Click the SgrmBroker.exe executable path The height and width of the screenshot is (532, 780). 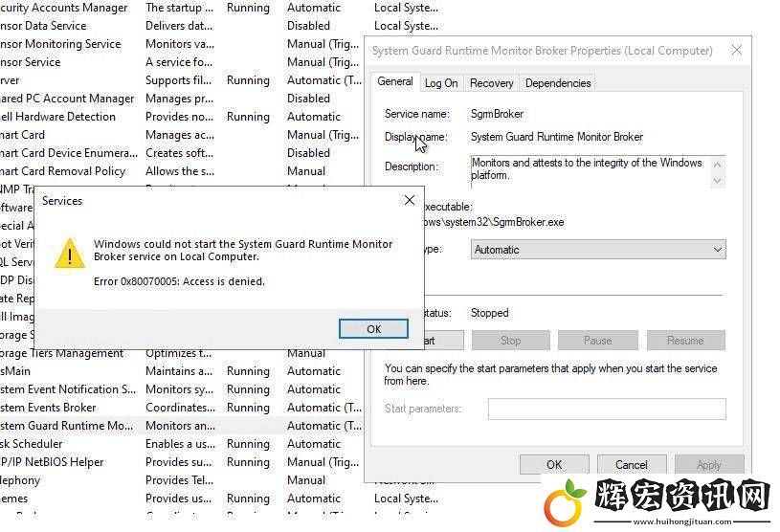tap(494, 222)
